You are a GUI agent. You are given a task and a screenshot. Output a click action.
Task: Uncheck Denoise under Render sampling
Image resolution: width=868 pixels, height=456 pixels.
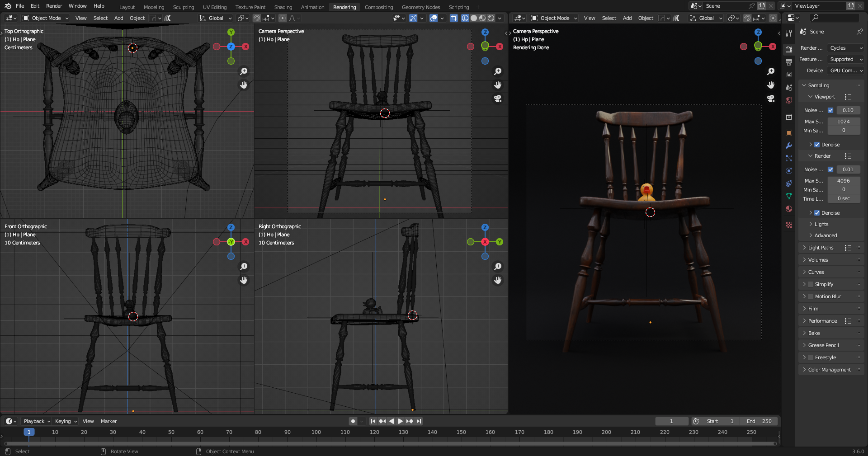[817, 213]
